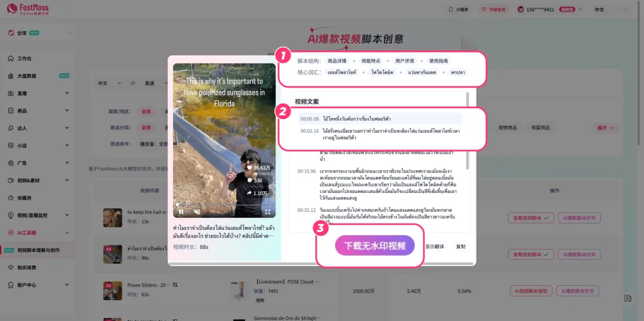Select 全部 in the 国家/地区 filter
This screenshot has width=644, height=321.
tap(146, 111)
